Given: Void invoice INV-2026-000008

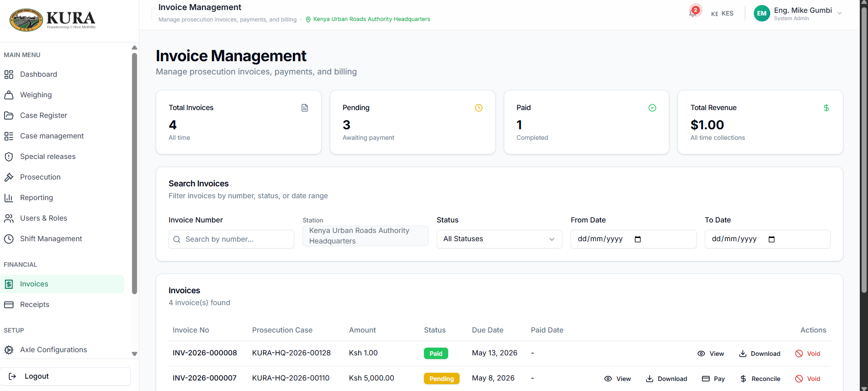Looking at the screenshot, I should click(x=808, y=354).
